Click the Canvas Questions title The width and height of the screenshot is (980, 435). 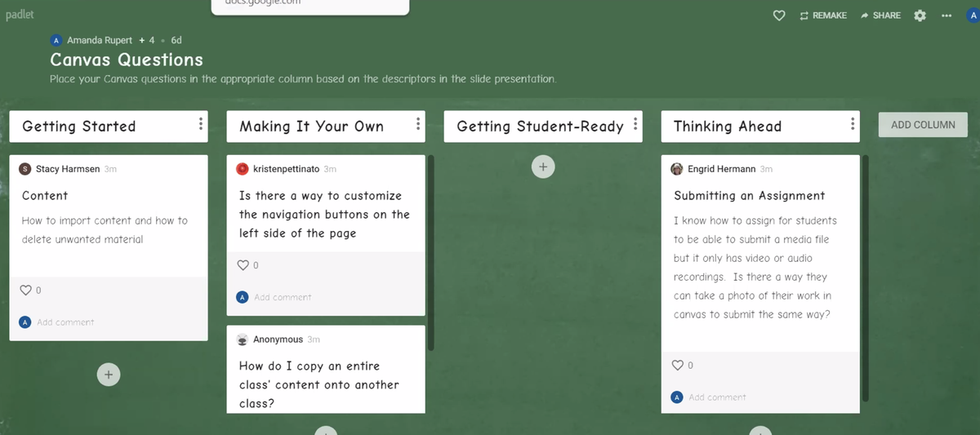tap(127, 60)
